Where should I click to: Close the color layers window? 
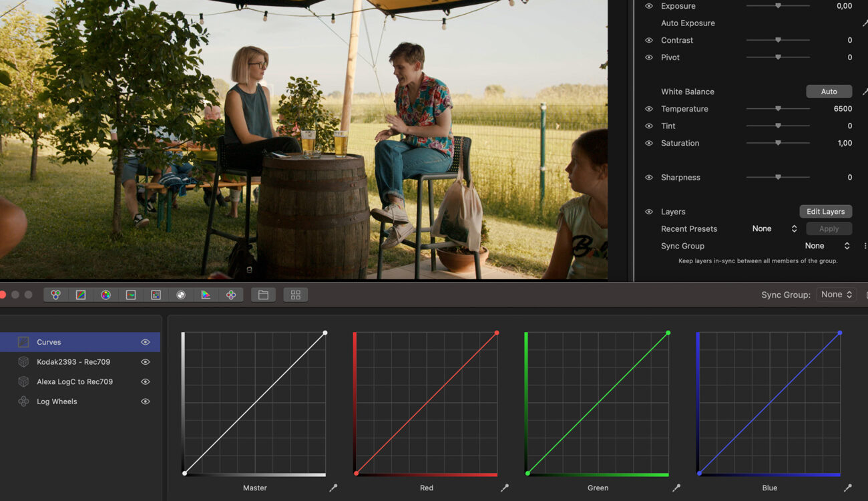[x=1, y=295]
